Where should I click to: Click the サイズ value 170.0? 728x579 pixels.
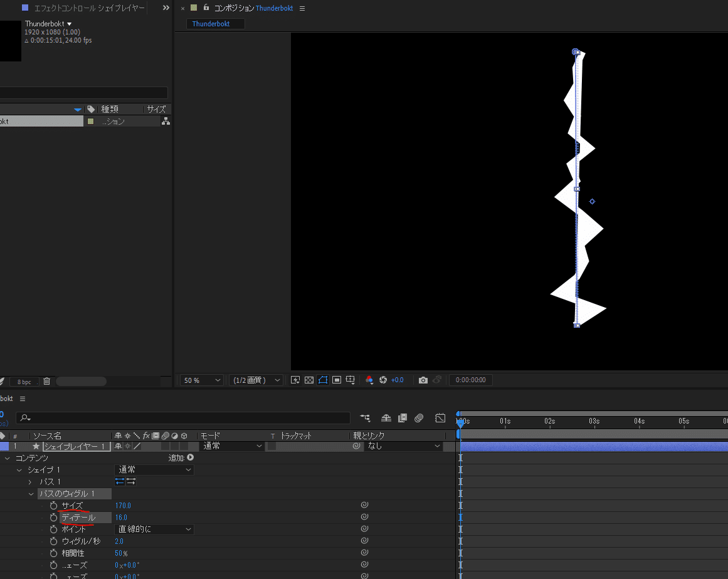pos(123,506)
